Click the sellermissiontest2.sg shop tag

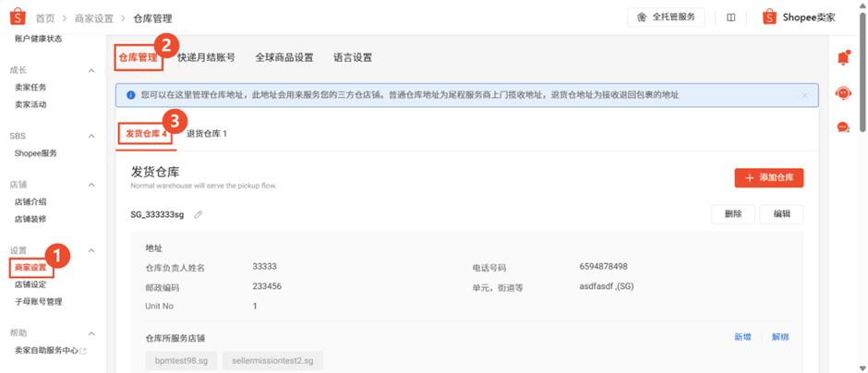[x=273, y=361]
